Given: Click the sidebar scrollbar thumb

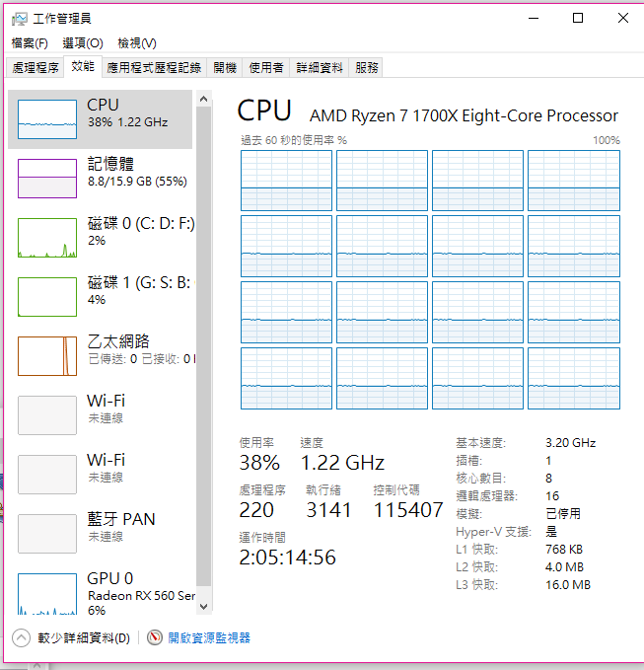Looking at the screenshot, I should point(204,346).
